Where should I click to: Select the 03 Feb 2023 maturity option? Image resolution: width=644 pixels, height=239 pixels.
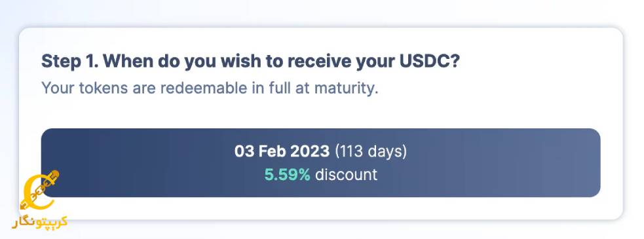click(321, 162)
